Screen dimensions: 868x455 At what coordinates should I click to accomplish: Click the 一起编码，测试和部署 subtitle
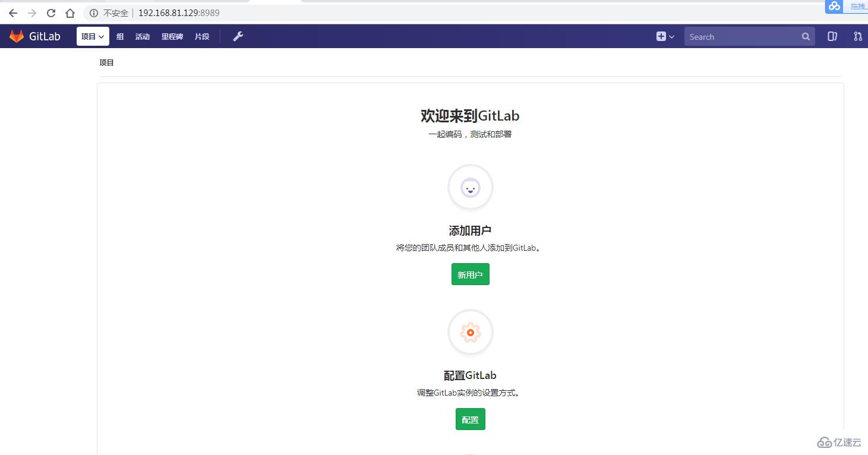470,134
